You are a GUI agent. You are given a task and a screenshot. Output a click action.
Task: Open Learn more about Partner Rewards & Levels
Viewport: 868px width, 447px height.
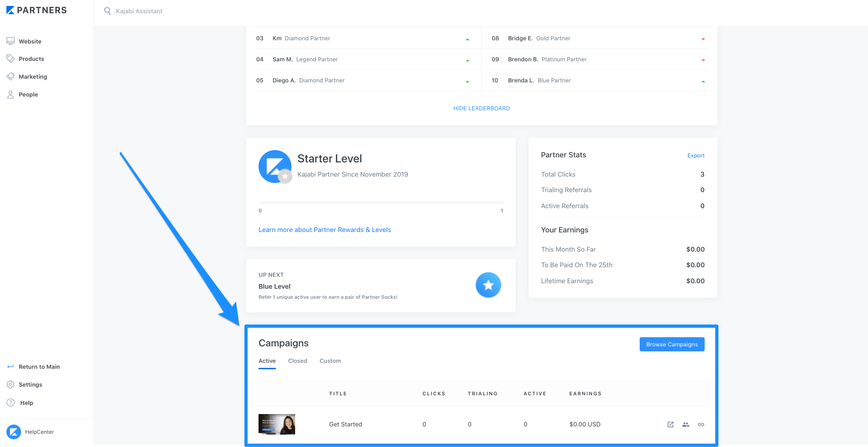pyautogui.click(x=324, y=230)
